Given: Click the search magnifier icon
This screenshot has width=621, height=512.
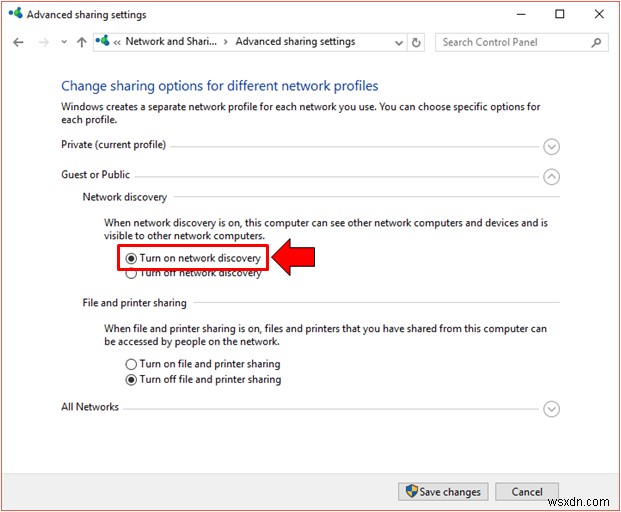Looking at the screenshot, I should point(596,42).
